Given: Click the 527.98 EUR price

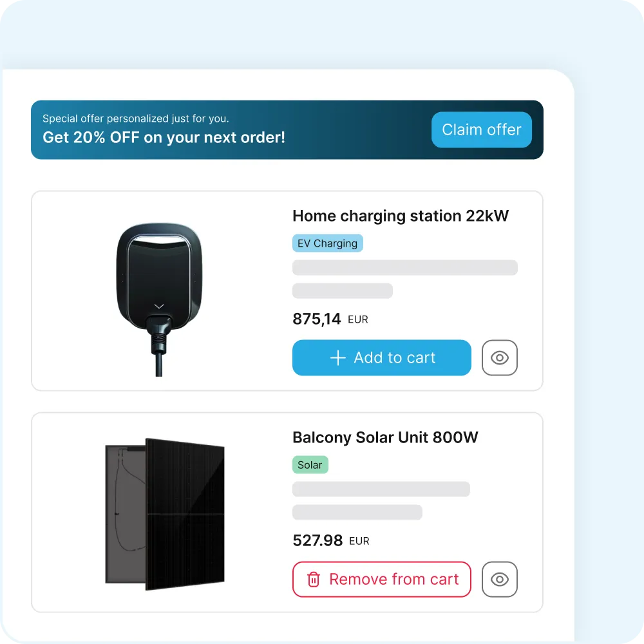Looking at the screenshot, I should 317,541.
